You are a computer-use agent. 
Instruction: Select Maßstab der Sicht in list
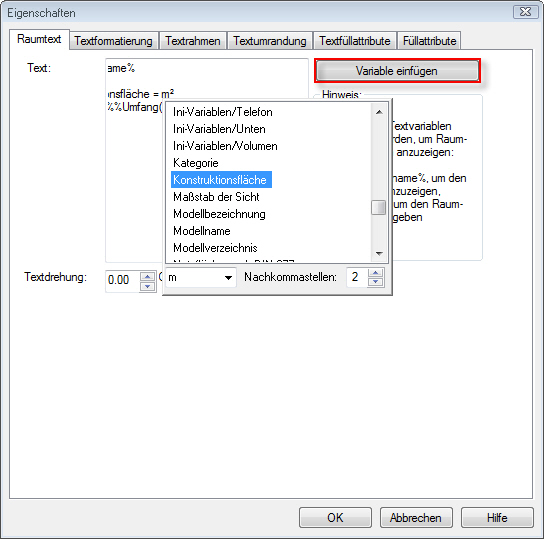click(216, 197)
